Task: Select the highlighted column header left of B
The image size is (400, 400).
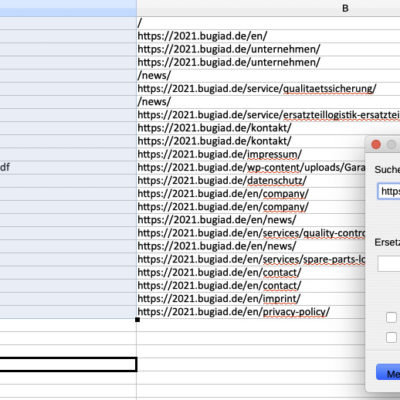Action: pos(68,8)
